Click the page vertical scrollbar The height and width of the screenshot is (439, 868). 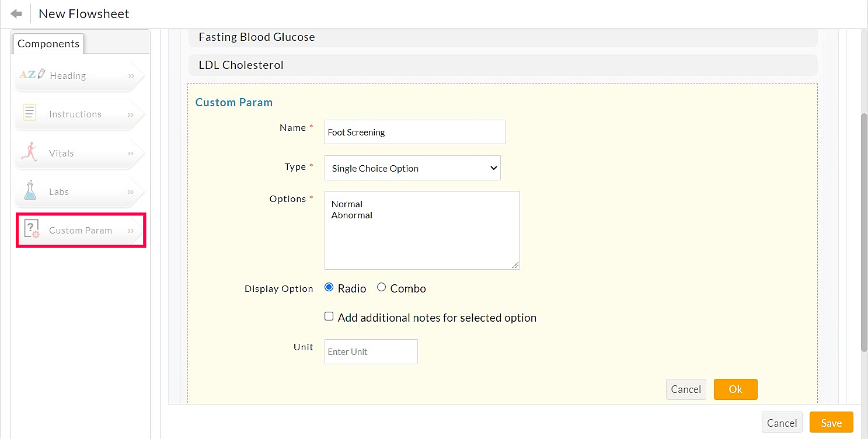pyautogui.click(x=864, y=234)
